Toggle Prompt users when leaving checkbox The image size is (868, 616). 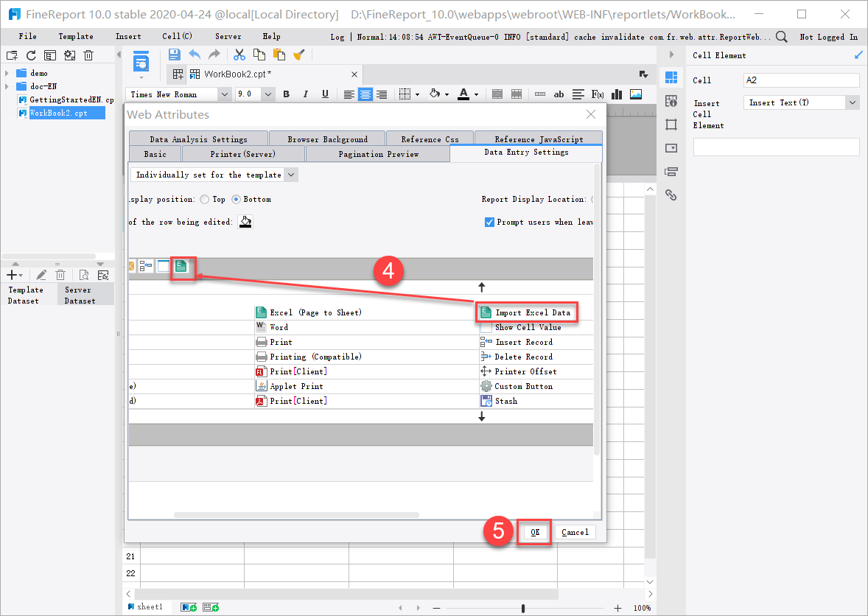point(489,222)
